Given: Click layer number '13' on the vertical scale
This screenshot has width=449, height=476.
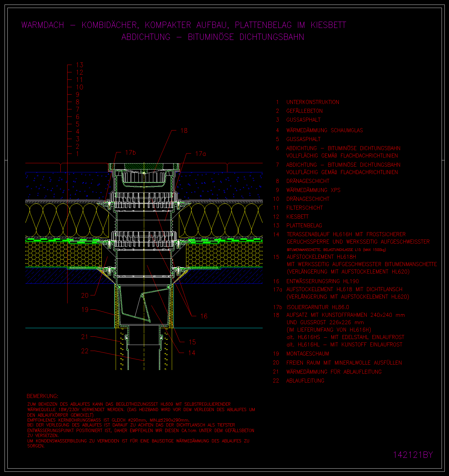Looking at the screenshot, I should (79, 65).
